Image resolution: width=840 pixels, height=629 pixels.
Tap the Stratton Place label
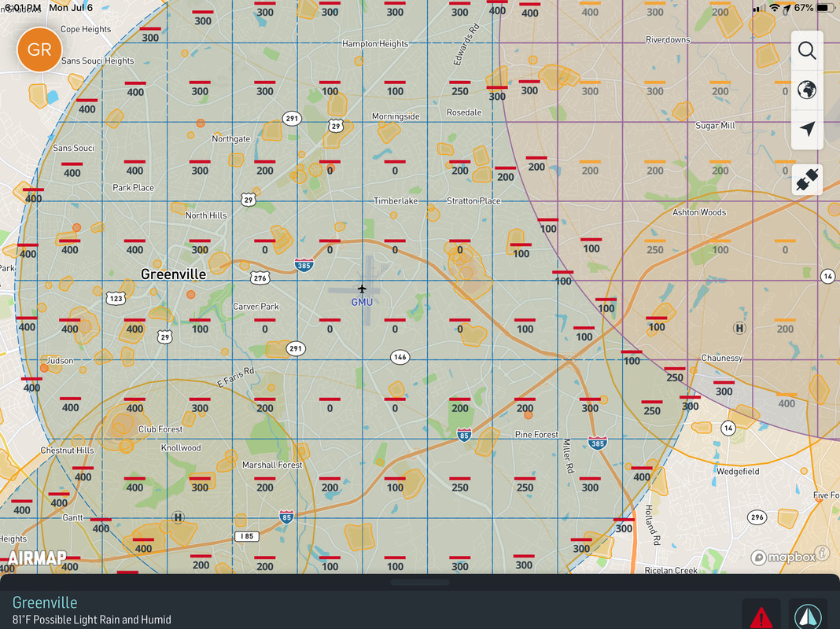(473, 200)
